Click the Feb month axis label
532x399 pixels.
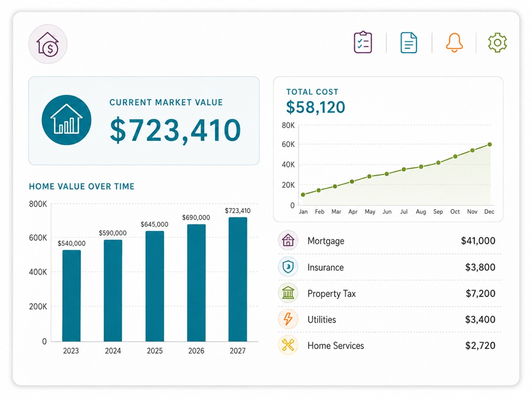[x=320, y=212]
